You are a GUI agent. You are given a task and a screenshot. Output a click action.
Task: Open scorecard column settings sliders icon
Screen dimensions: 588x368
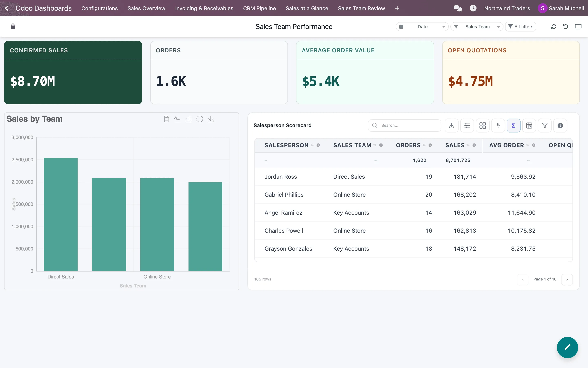pyautogui.click(x=467, y=126)
